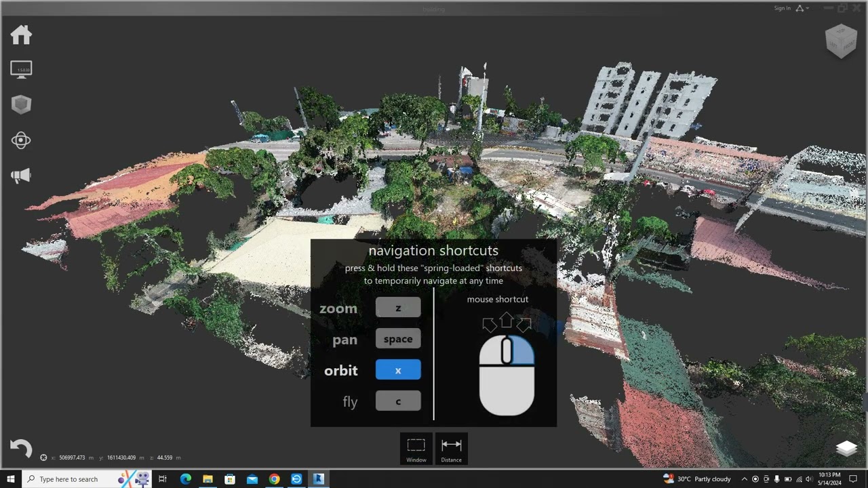Image resolution: width=868 pixels, height=488 pixels.
Task: Open the Wi-Fi network tray icon
Action: (x=799, y=479)
